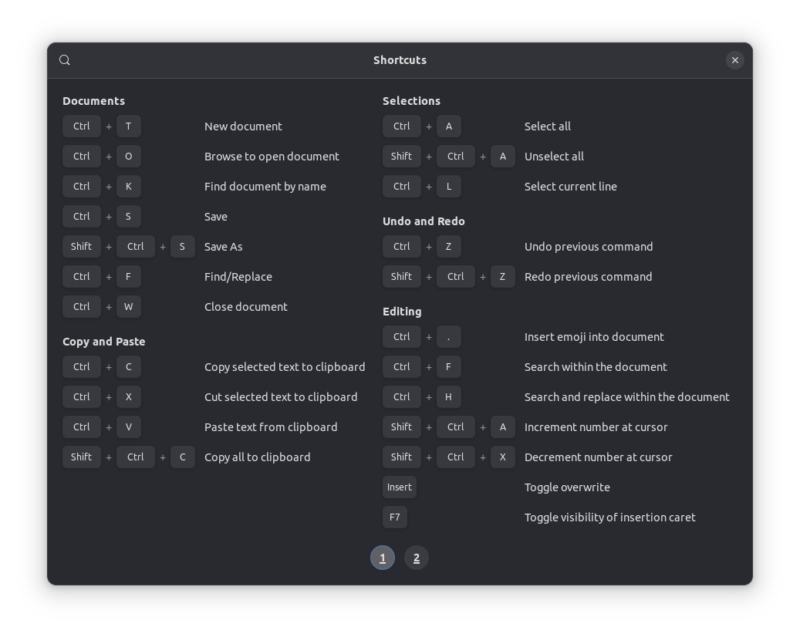
Task: Click the Editing section header
Action: (400, 311)
